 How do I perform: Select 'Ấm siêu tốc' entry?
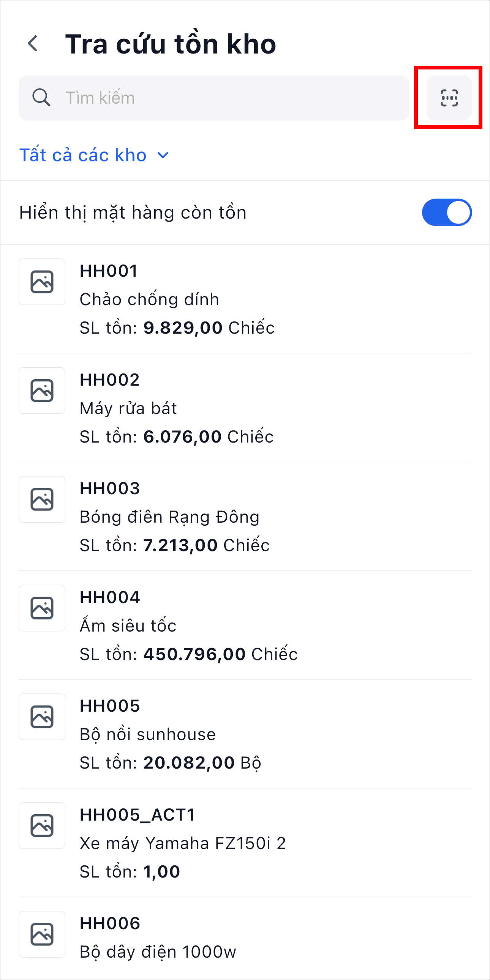[x=128, y=626]
